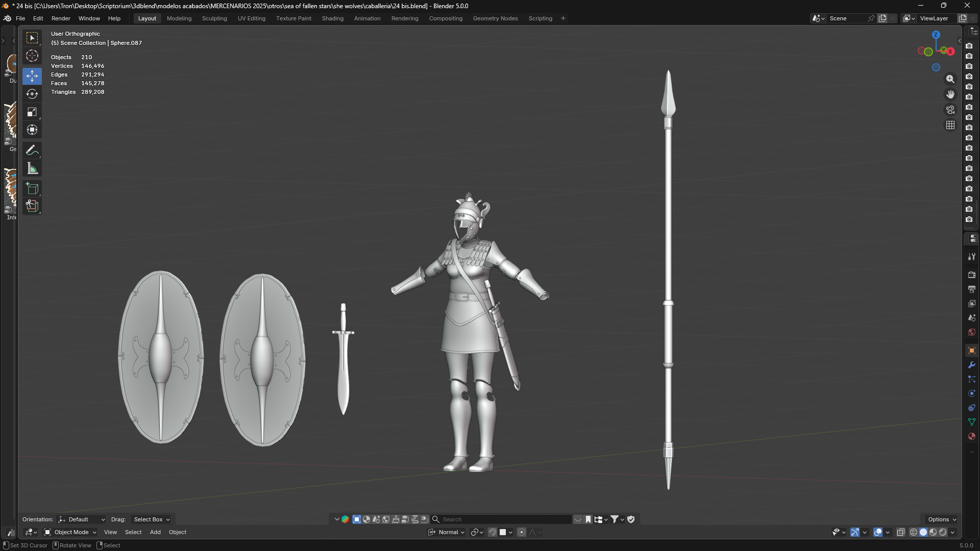
Task: Open Orientation Default dropdown
Action: tap(82, 519)
